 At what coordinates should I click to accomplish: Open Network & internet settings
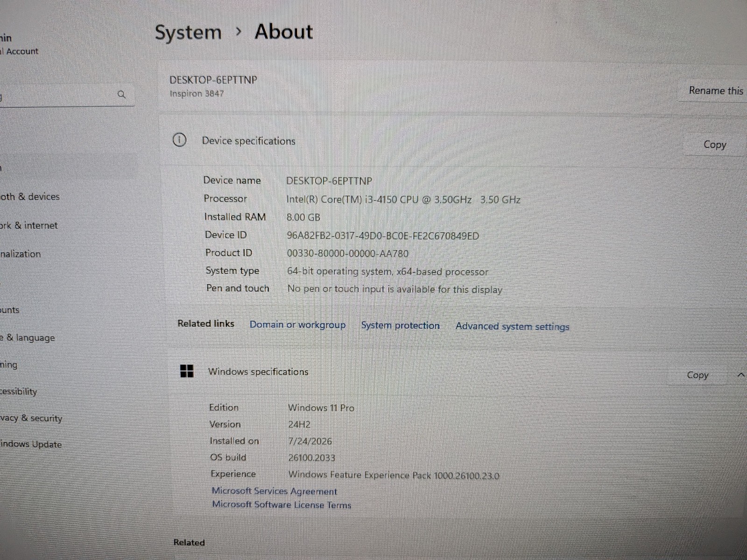(29, 225)
